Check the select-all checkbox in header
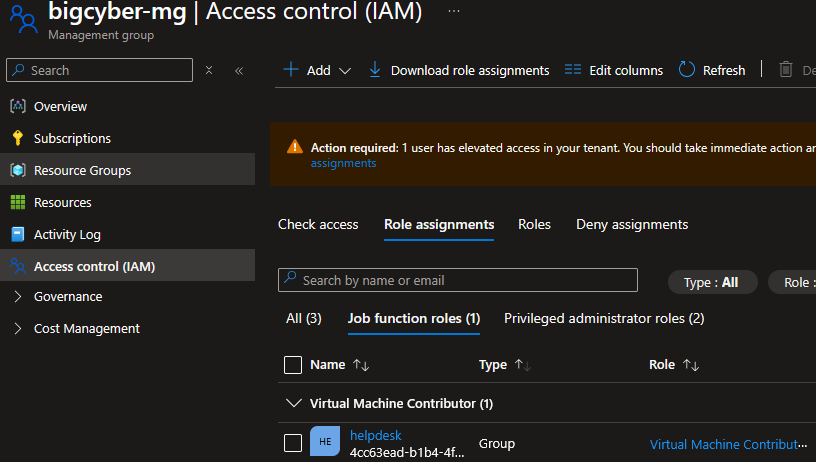816x462 pixels. pyautogui.click(x=293, y=365)
